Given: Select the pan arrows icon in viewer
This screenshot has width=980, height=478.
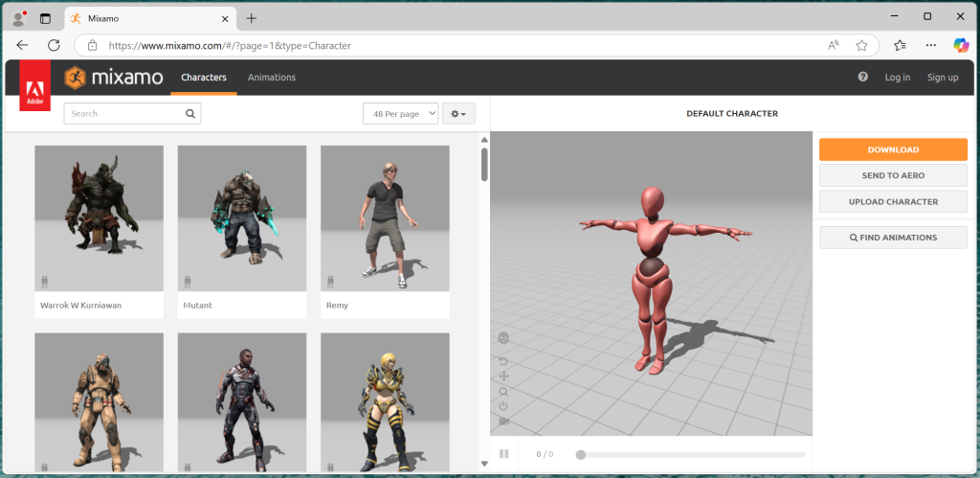Looking at the screenshot, I should [x=503, y=376].
